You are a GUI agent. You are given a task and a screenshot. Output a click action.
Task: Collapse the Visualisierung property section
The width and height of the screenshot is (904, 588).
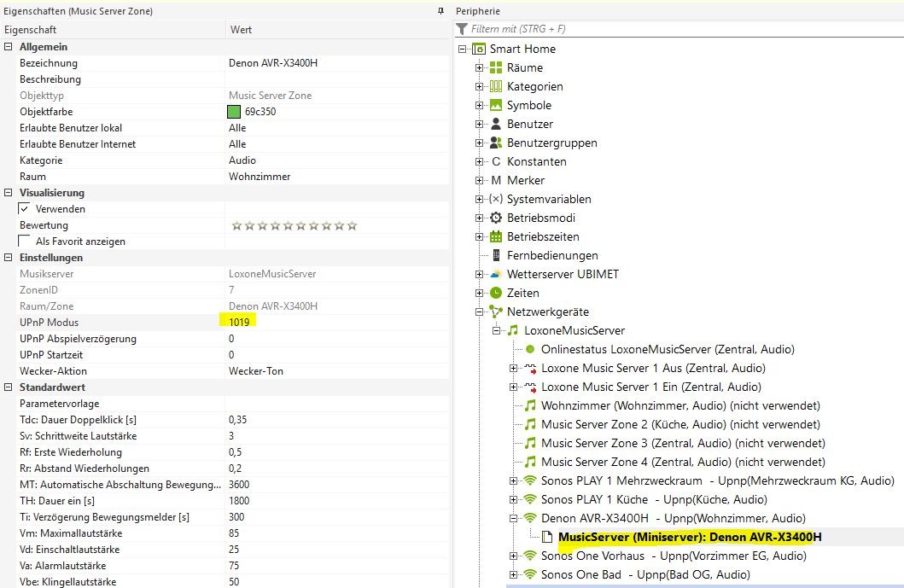pos(8,193)
